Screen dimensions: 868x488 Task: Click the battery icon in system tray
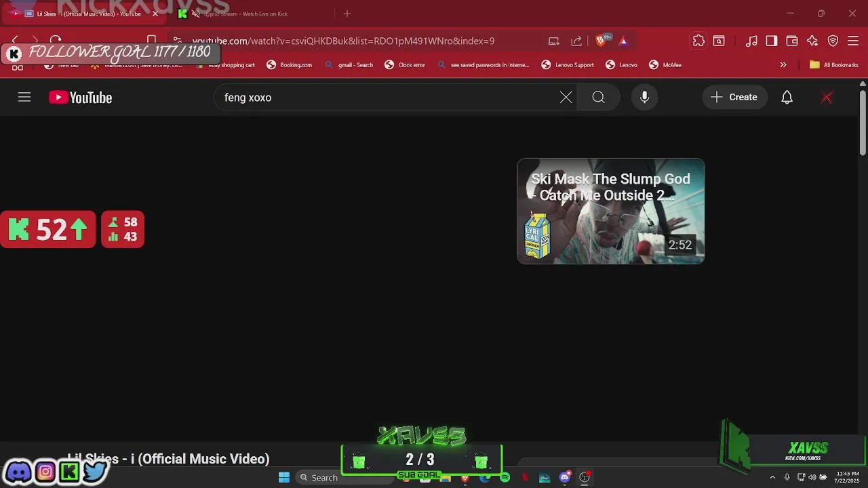(x=824, y=477)
